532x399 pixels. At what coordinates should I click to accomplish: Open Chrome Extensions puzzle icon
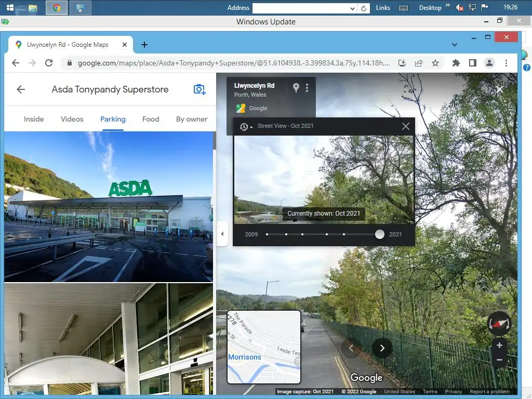point(456,63)
